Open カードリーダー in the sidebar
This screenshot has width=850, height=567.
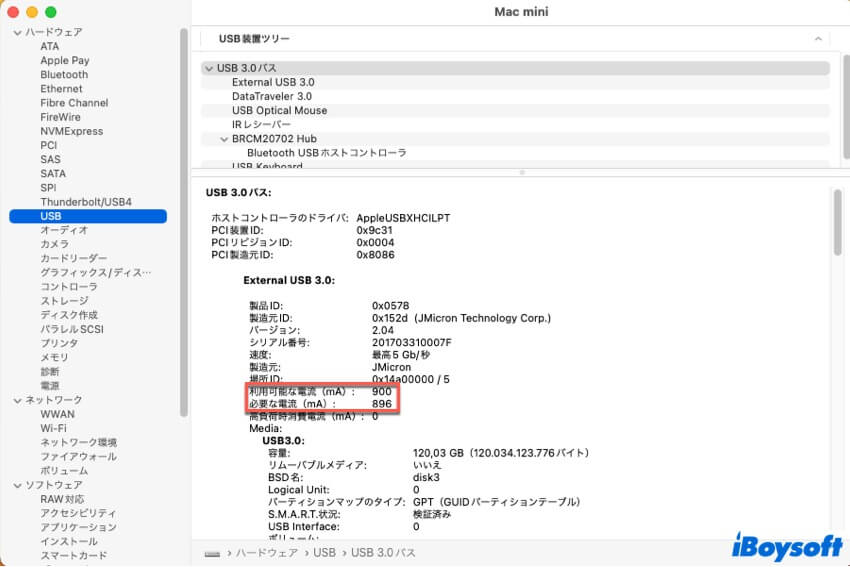(74, 258)
